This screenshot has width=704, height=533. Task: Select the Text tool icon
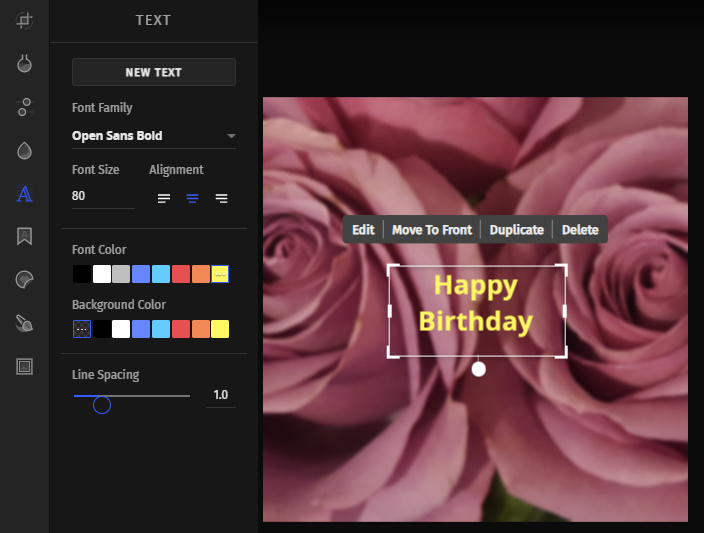[x=24, y=194]
